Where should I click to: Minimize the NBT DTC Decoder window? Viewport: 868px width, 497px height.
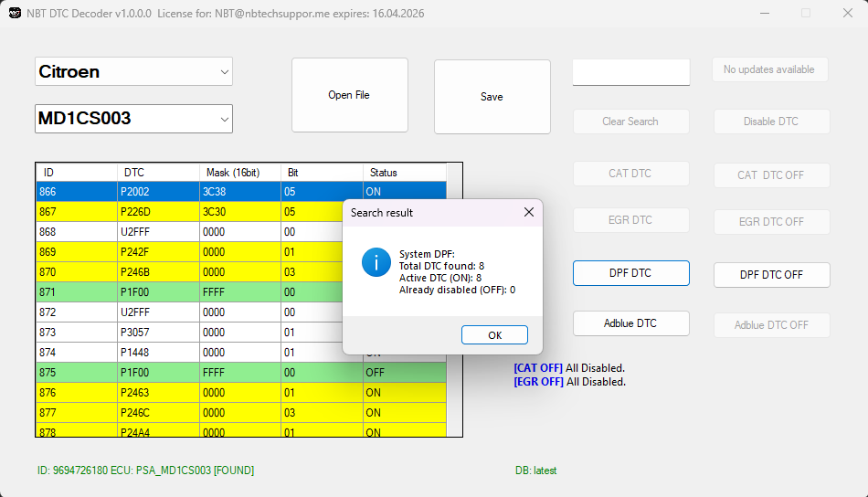tap(765, 14)
